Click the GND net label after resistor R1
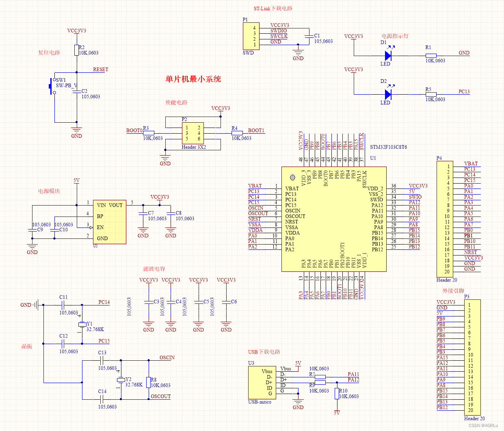Image resolution: width=504 pixels, height=431 pixels. pyautogui.click(x=464, y=53)
